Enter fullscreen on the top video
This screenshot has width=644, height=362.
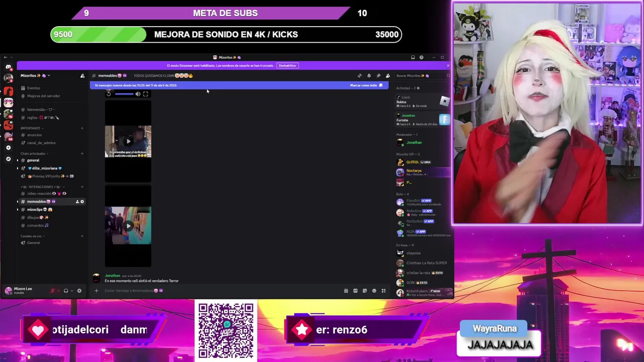(x=145, y=94)
